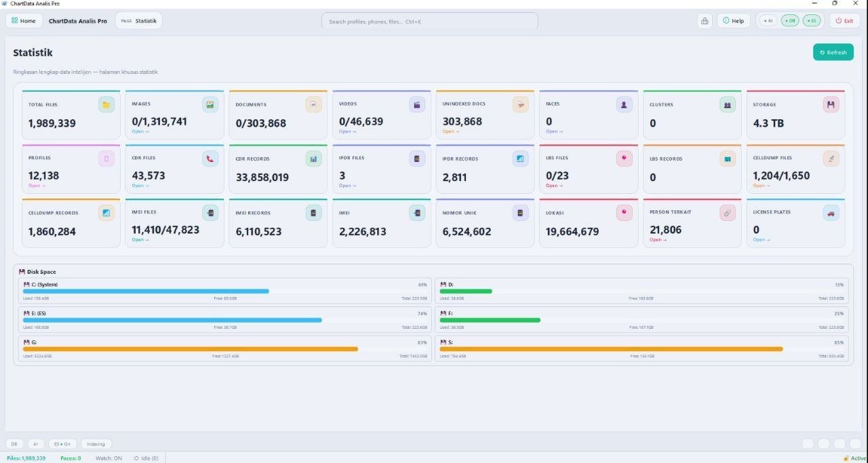Toggle the DB status pill in header
The width and height of the screenshot is (868, 463).
(790, 21)
